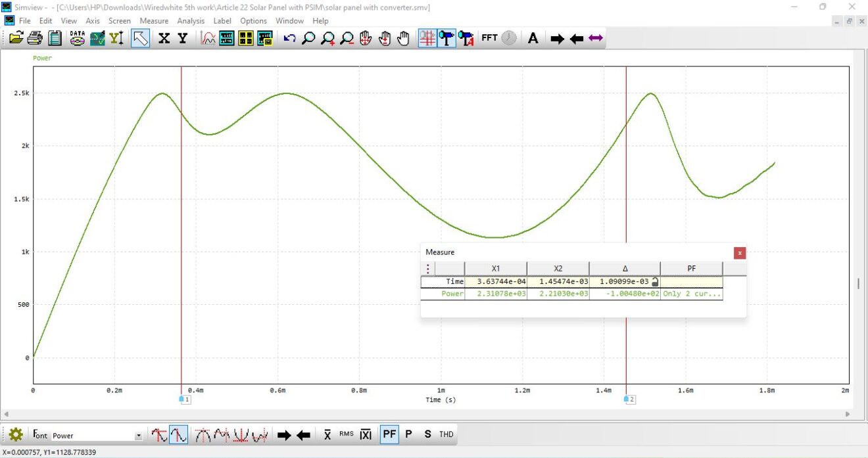Viewport: 868px width, 458px height.
Task: Toggle the PF power factor button
Action: (389, 434)
